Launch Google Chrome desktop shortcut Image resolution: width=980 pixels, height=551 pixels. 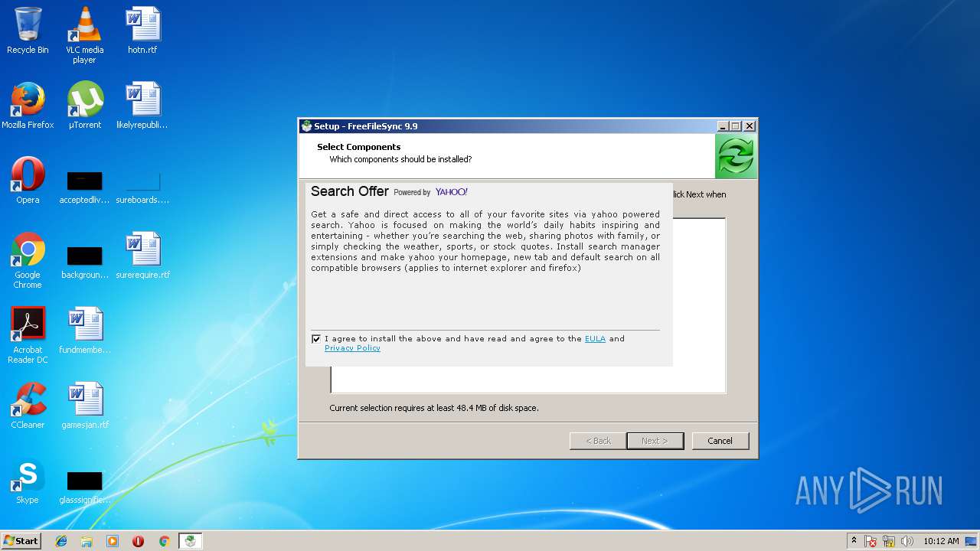click(x=28, y=260)
